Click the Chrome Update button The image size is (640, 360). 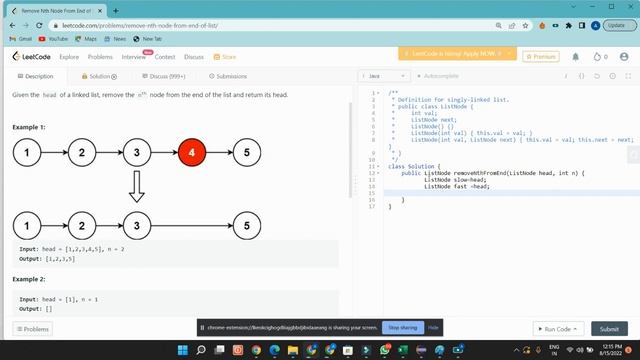click(620, 25)
